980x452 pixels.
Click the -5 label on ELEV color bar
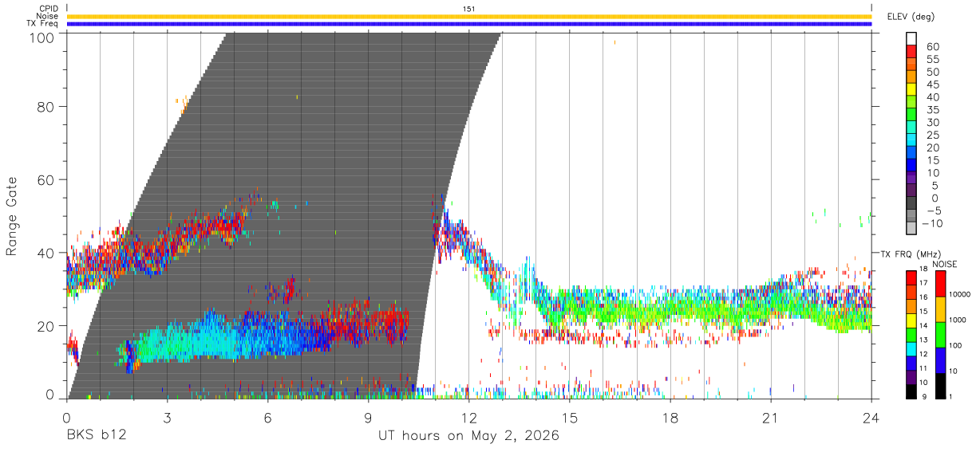click(933, 211)
